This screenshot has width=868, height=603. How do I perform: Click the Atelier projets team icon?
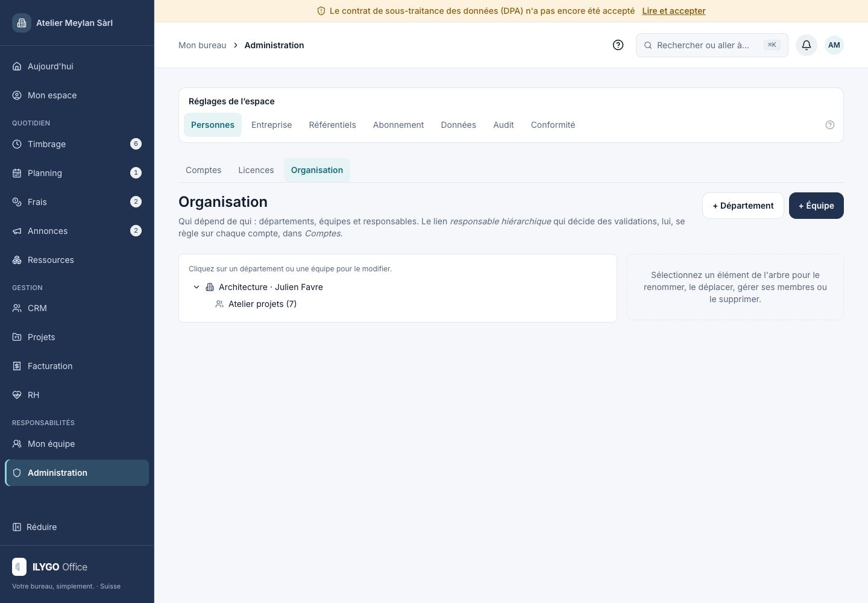tap(219, 304)
